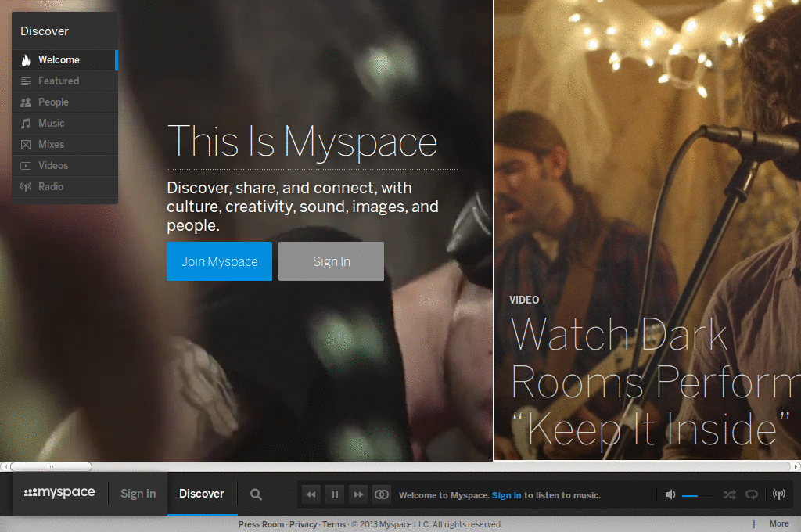Go to Music in Discover sidebar
Image resolution: width=801 pixels, height=532 pixels.
65,123
